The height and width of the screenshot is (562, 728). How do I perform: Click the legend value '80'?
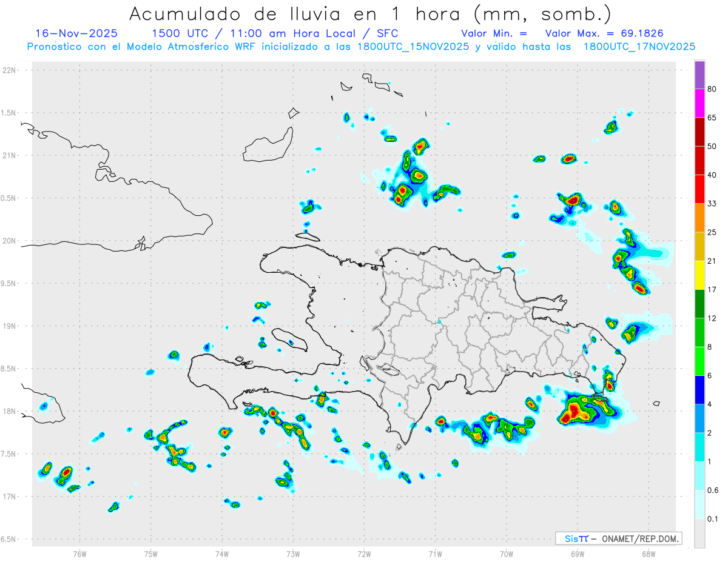(712, 89)
